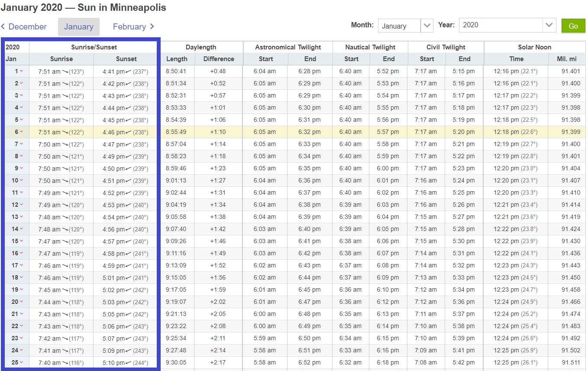The height and width of the screenshot is (371, 588).
Task: Click the red chevron beside day 25
Action: [21, 362]
